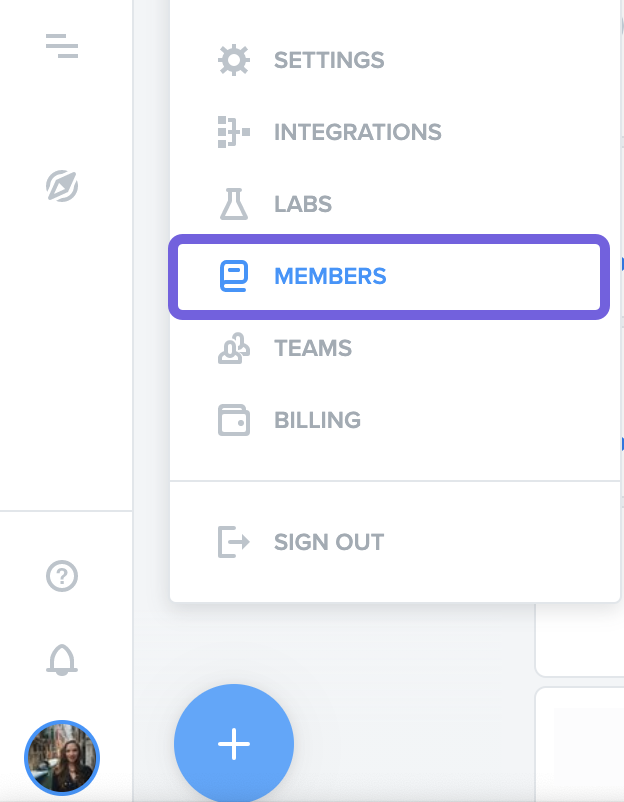624x802 pixels.
Task: Click the Settings gear icon
Action: click(234, 60)
